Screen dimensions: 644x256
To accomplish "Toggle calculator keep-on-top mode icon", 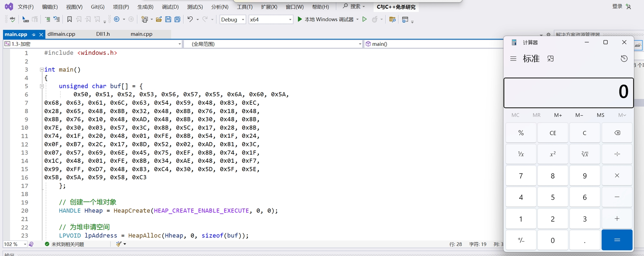I will (x=550, y=59).
